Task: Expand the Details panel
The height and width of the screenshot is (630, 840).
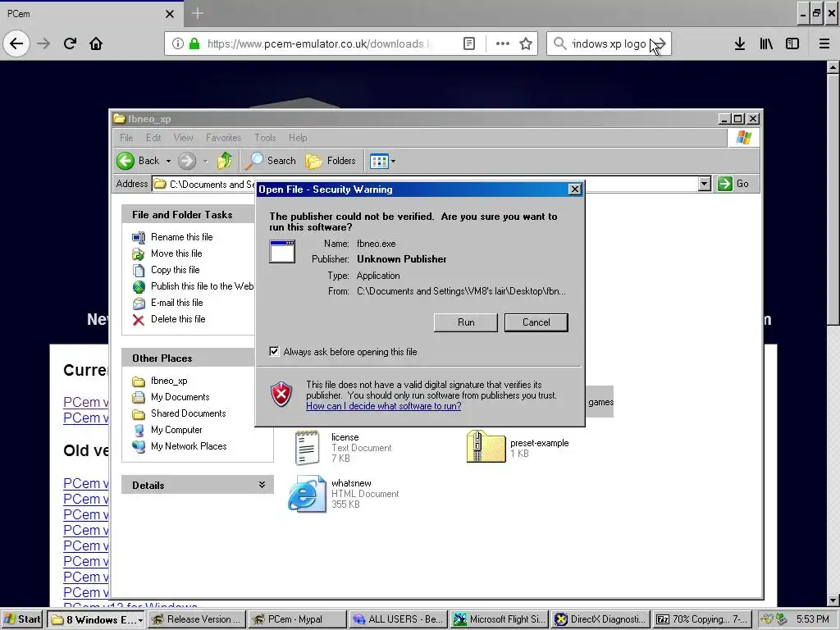Action: point(262,485)
